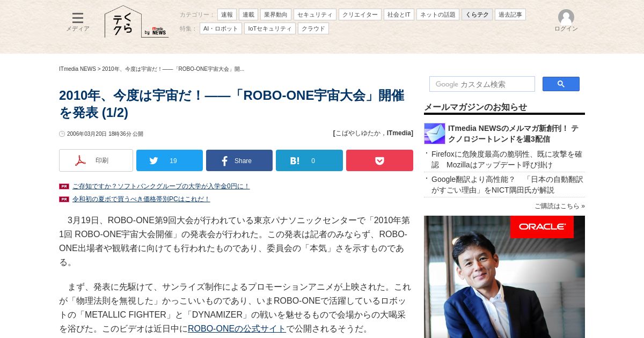Screen dimensions: 644x338
Task: Open the クリエイター category
Action: pos(360,14)
